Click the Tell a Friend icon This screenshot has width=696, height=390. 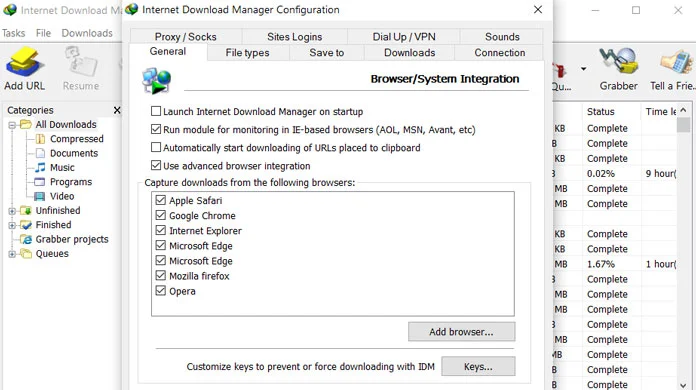tap(676, 62)
